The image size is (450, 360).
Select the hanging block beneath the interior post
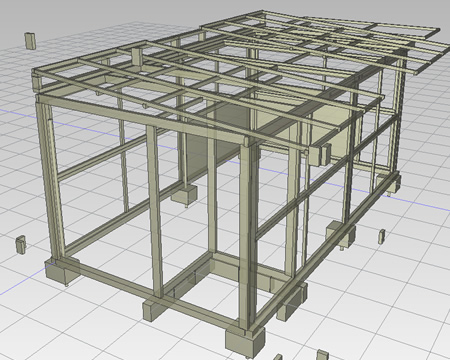184,195
